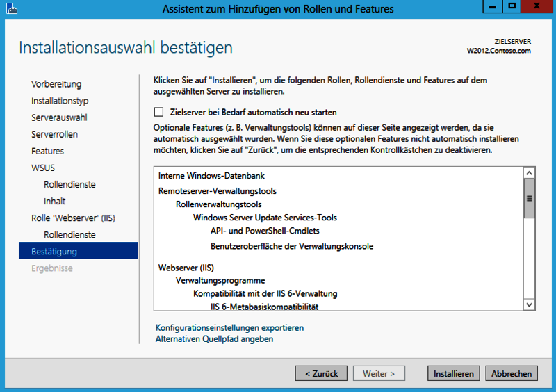Open the Serverrollen page
Image resolution: width=556 pixels, height=392 pixels.
pos(55,134)
